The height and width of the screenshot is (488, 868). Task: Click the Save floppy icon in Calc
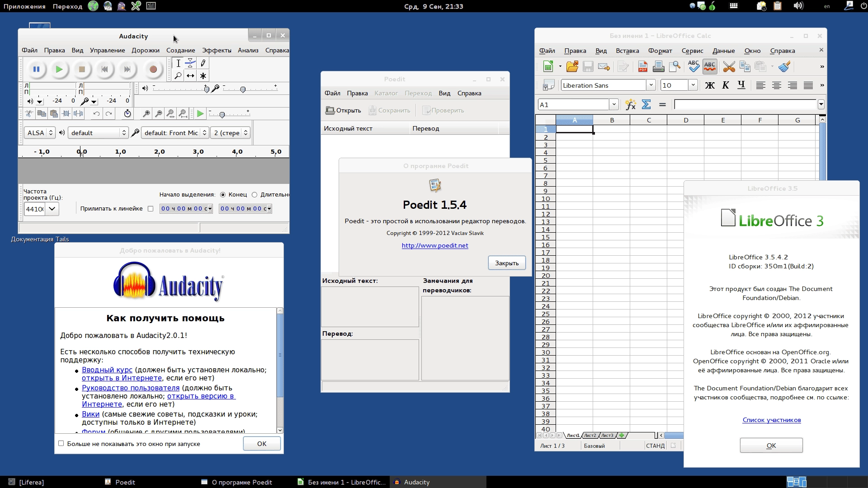(588, 67)
